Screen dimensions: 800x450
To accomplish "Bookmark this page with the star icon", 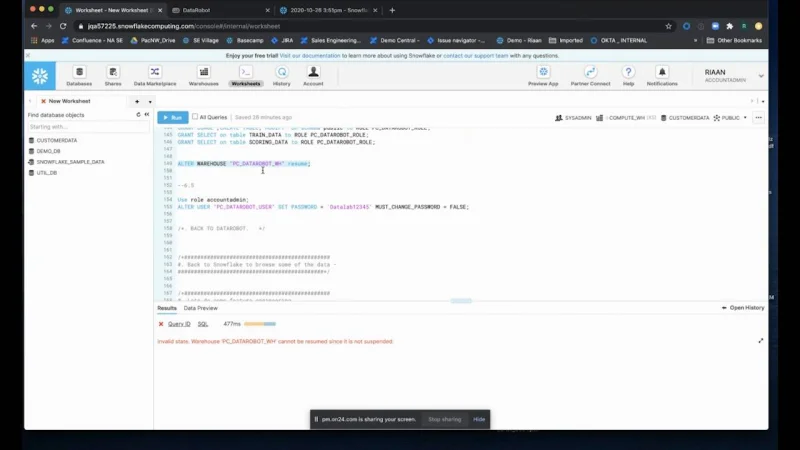I will coord(668,26).
